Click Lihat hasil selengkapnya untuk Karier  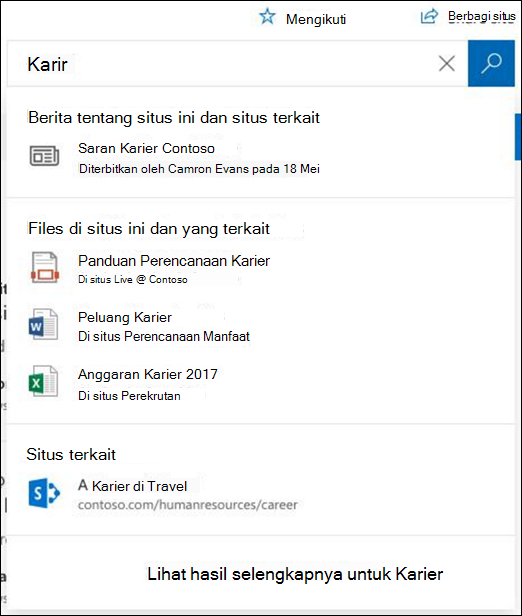pyautogui.click(x=295, y=574)
